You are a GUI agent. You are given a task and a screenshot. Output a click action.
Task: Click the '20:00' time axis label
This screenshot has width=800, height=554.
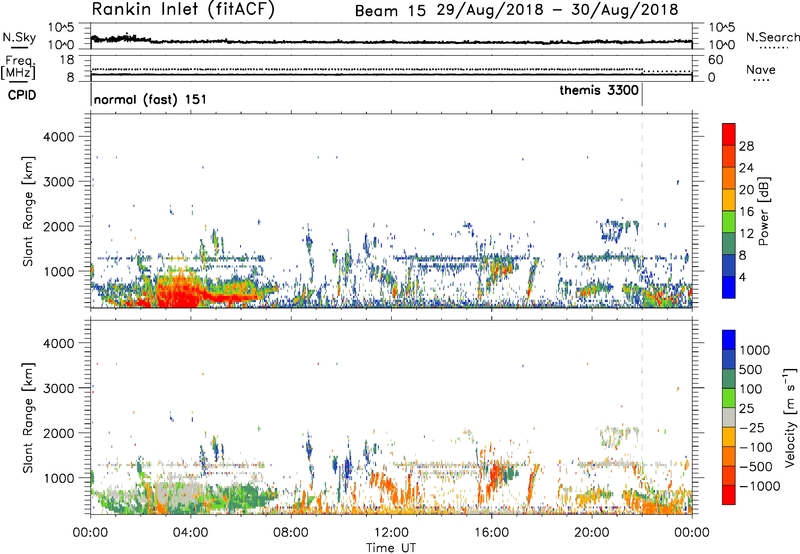coord(591,533)
